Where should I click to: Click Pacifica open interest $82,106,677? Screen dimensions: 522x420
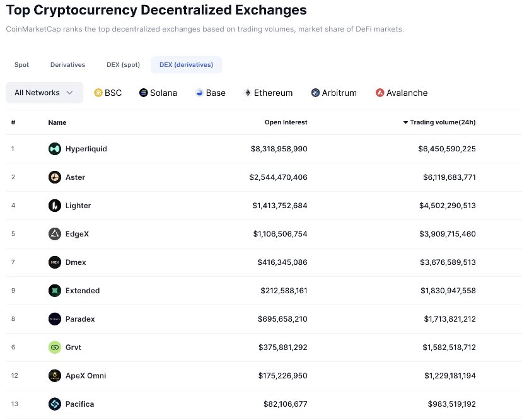tap(286, 404)
